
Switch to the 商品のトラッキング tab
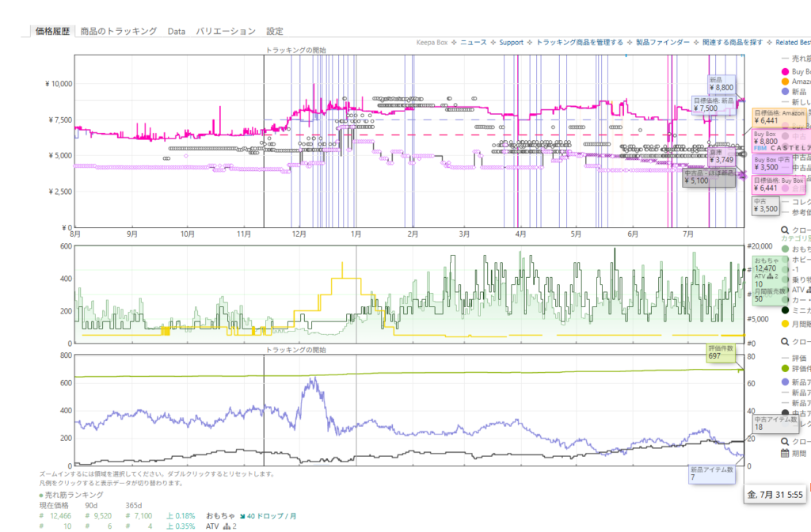pyautogui.click(x=119, y=31)
